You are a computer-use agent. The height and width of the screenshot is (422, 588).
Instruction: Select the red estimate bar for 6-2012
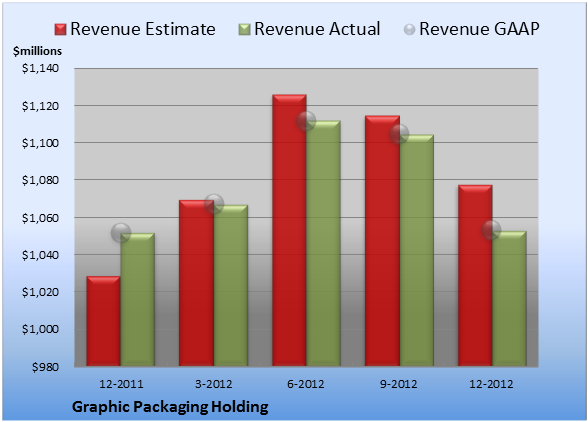pos(289,230)
